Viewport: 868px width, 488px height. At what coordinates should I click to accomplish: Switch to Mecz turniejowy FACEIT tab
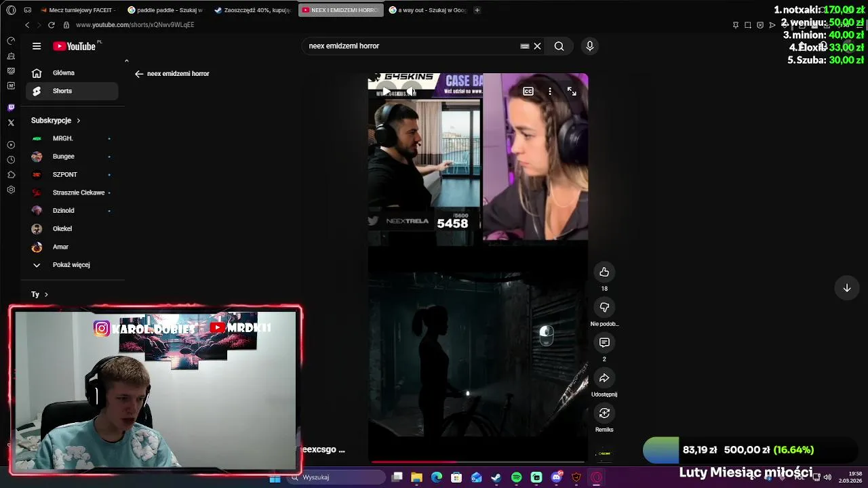[x=78, y=10]
